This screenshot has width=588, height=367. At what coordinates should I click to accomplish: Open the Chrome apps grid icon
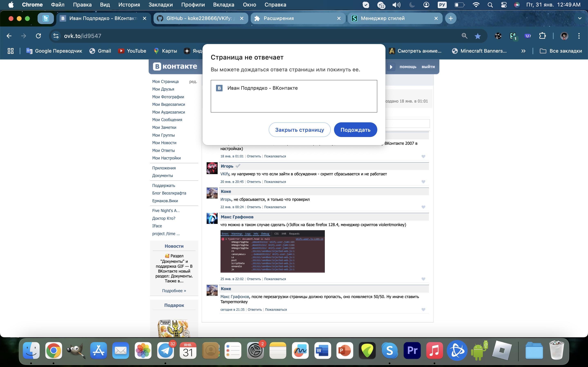pos(10,51)
